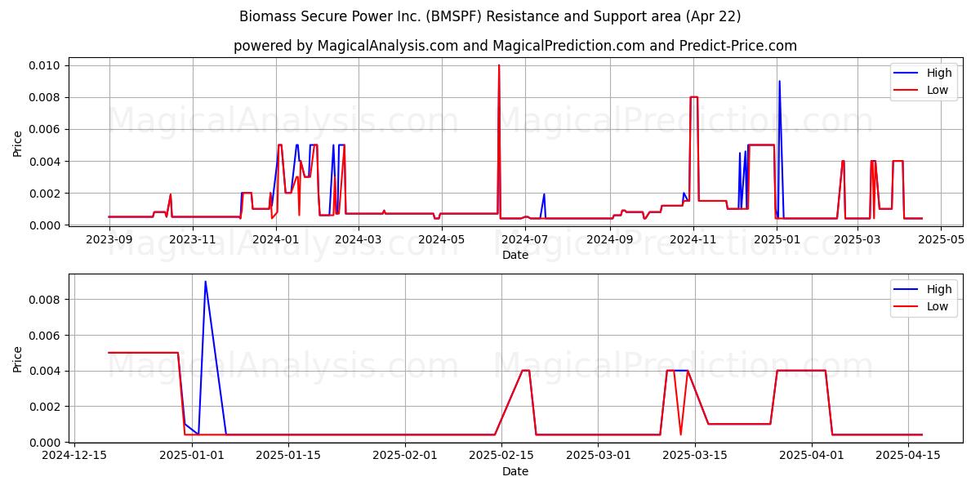Click the 2025-05 tick label
This screenshot has width=980, height=490.
(941, 239)
